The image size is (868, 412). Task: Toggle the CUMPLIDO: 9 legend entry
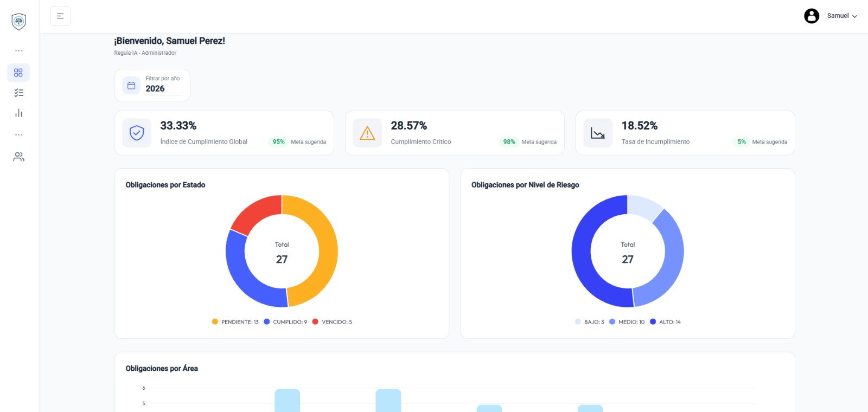point(285,322)
